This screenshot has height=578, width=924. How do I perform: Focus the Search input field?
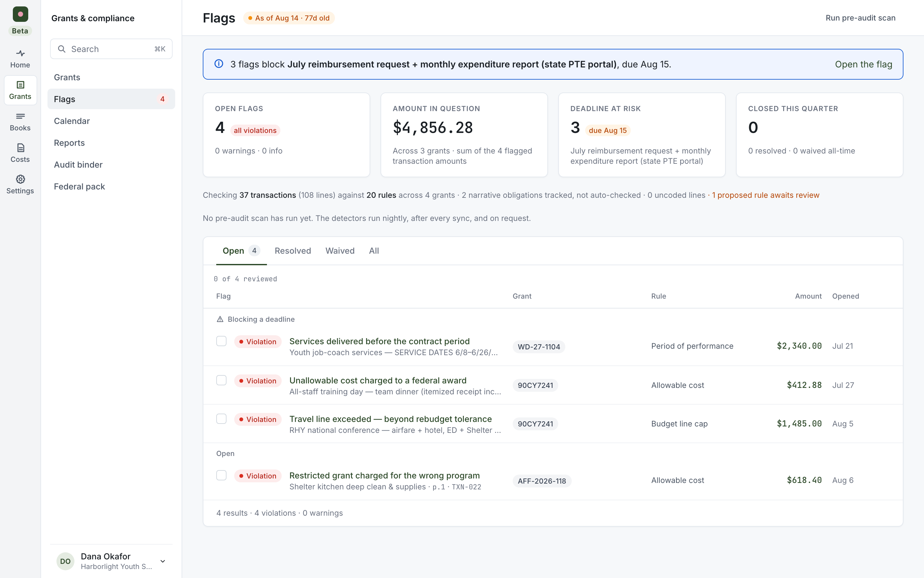[111, 49]
